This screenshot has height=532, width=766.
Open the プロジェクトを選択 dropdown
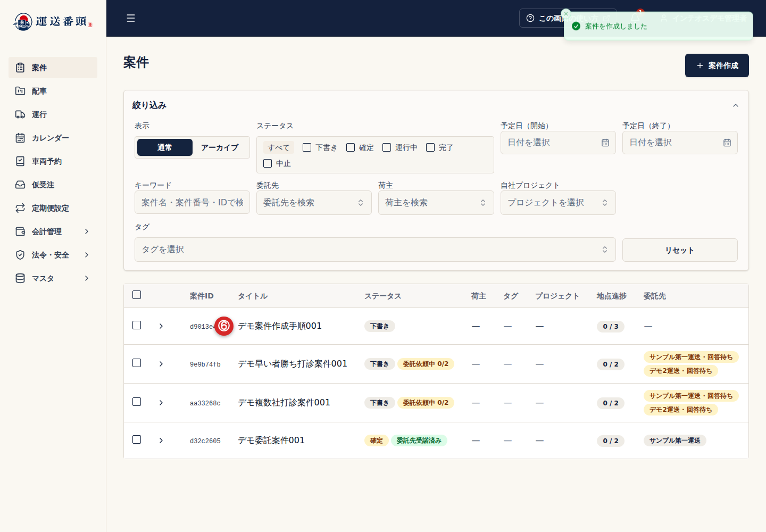[x=558, y=203]
